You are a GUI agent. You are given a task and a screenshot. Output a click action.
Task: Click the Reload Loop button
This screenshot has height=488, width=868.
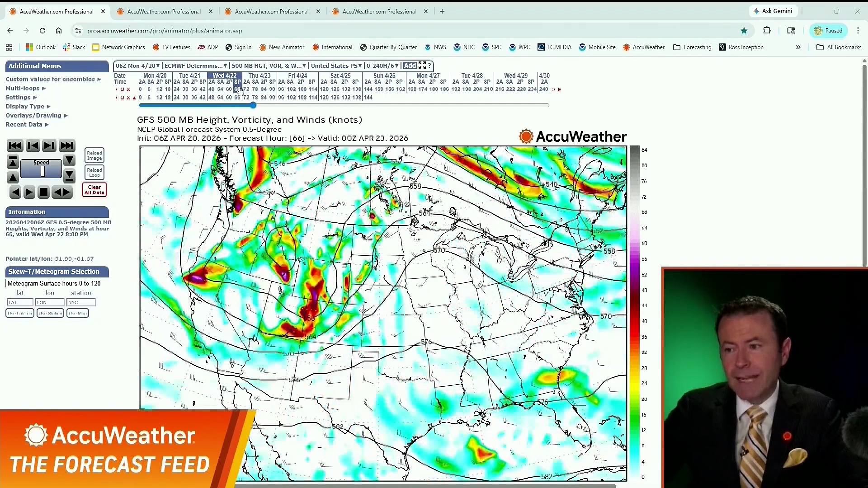click(x=94, y=173)
